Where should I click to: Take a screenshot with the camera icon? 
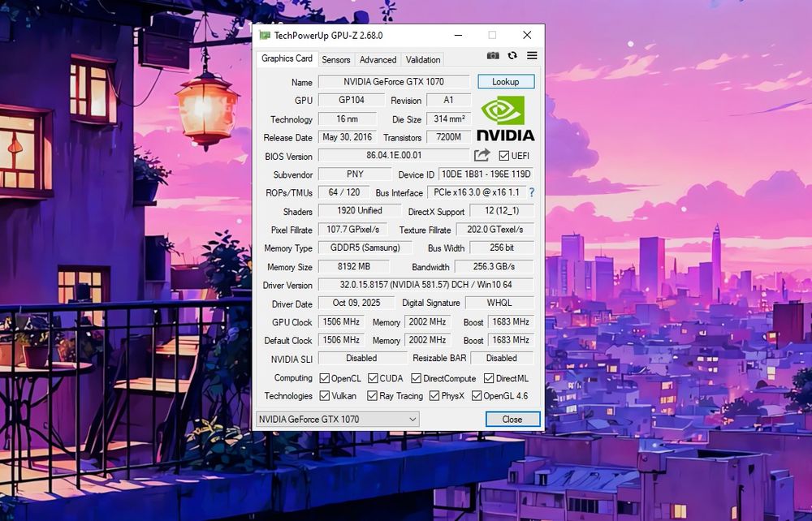(493, 55)
